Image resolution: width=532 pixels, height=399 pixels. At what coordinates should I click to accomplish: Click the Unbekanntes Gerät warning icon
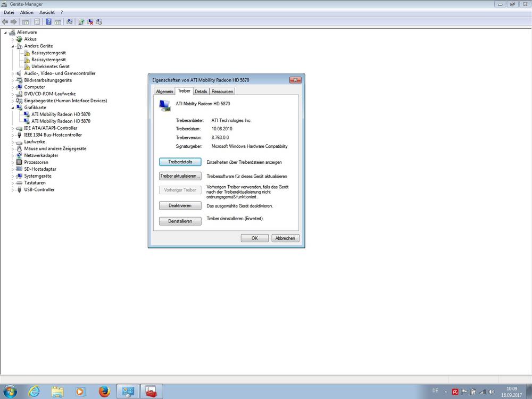pyautogui.click(x=27, y=66)
